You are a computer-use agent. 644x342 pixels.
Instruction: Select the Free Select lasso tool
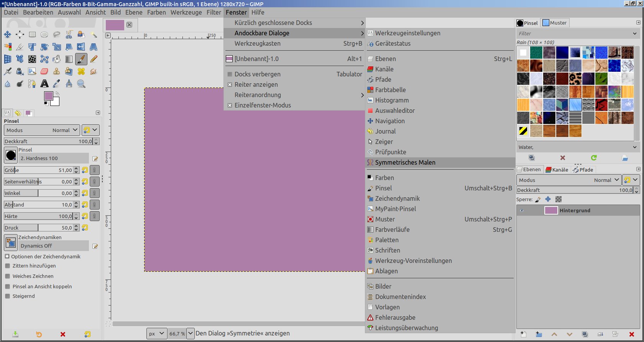57,35
